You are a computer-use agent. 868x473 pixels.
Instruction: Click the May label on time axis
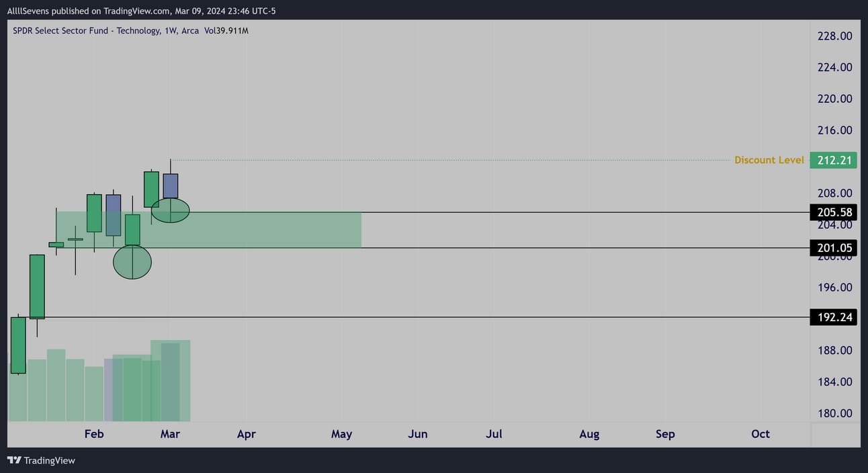(341, 434)
